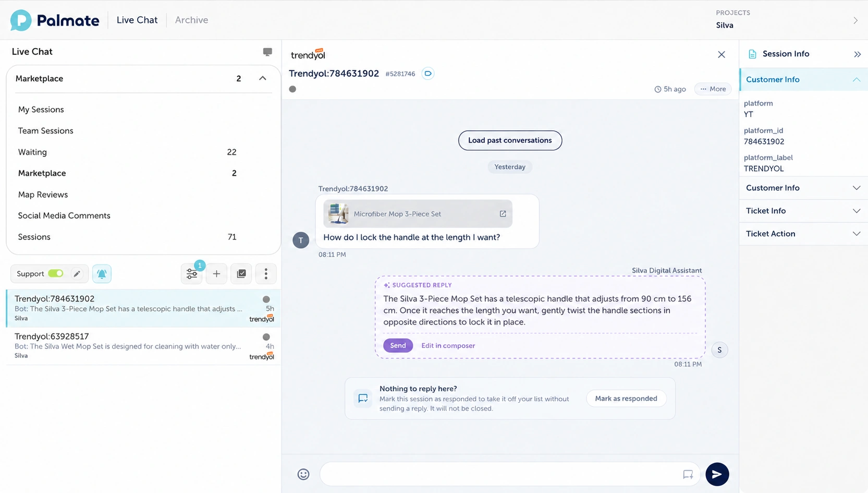Click the Palmate logo

[x=55, y=20]
